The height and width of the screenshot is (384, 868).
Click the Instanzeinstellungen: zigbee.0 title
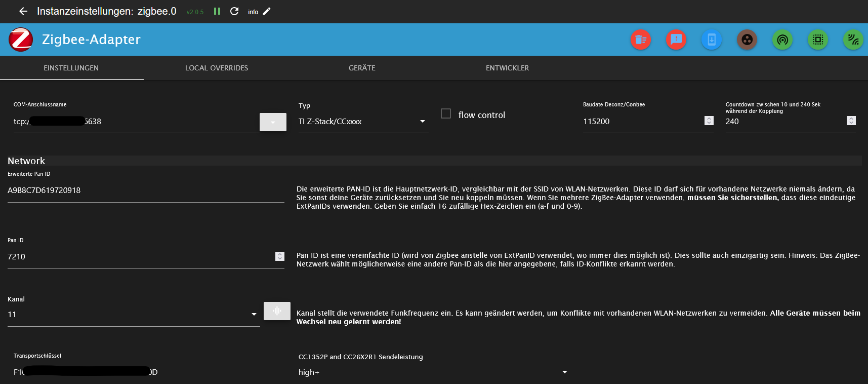coord(107,11)
